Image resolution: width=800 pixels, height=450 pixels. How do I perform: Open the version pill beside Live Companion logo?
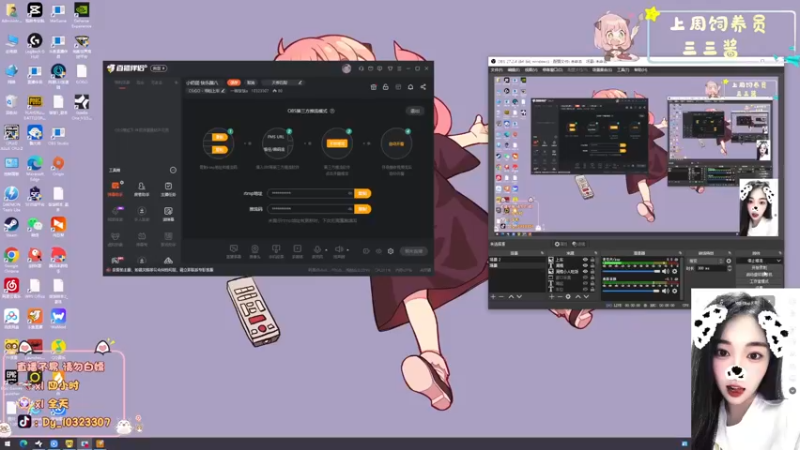[x=158, y=68]
